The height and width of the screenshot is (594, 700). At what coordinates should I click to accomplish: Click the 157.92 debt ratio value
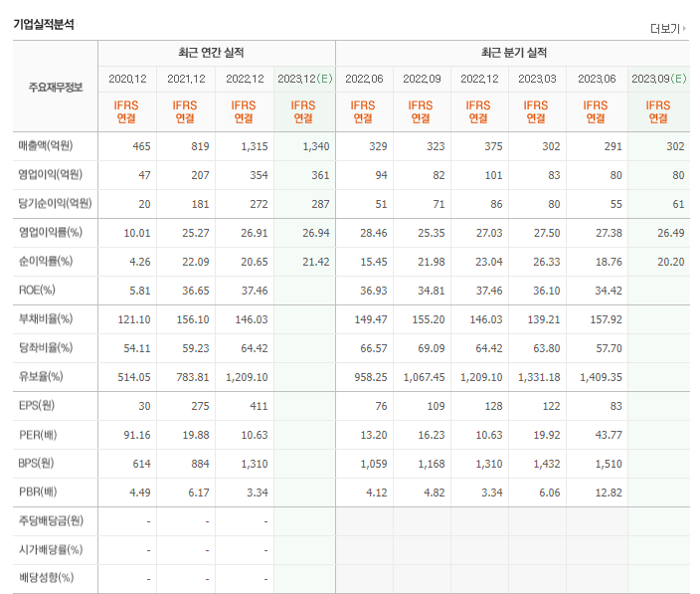606,319
